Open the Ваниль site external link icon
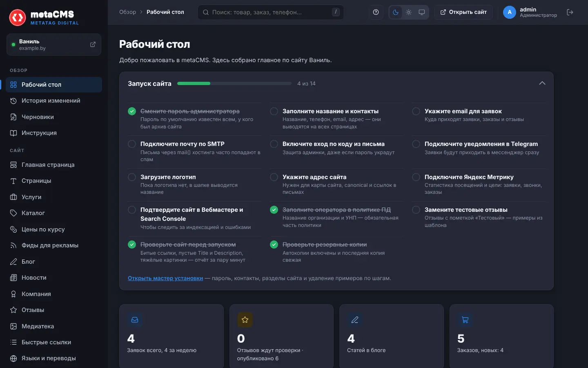This screenshot has width=588, height=368. coord(93,45)
